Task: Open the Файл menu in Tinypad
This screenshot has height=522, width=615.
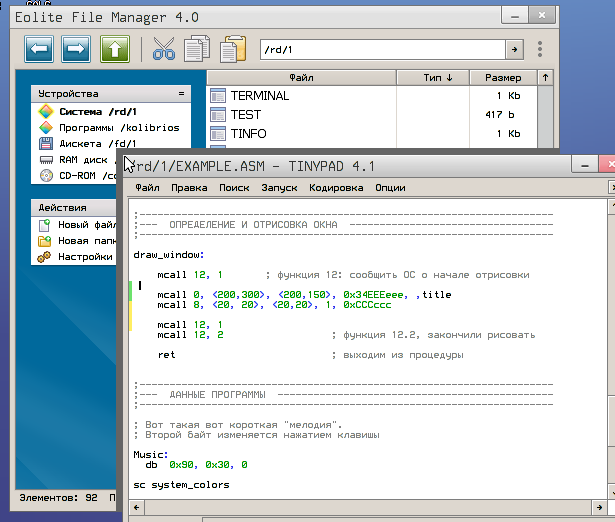Action: click(147, 187)
